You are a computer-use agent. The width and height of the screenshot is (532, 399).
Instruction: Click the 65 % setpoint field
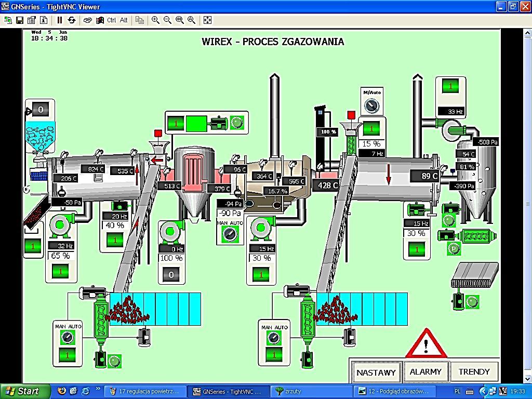tap(61, 256)
